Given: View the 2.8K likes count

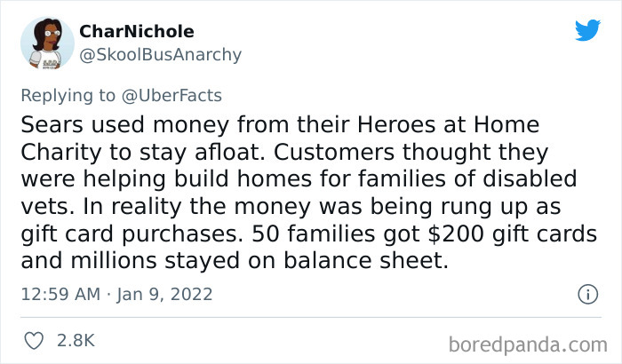Looking at the screenshot, I should [76, 340].
